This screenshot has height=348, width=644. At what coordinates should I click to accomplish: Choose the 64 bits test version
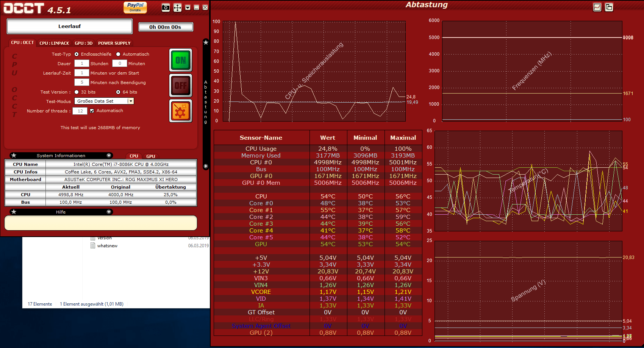(118, 92)
